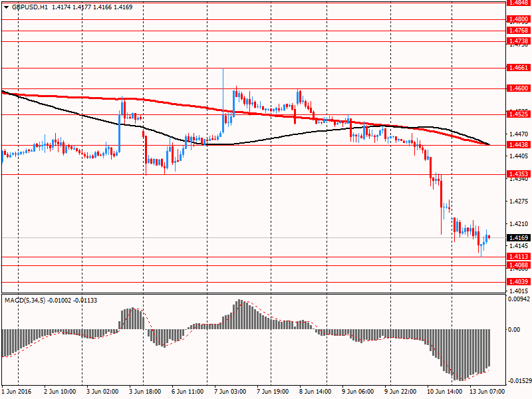532x399 pixels.
Task: Click the 1.4800 red price label
Action: [519, 19]
